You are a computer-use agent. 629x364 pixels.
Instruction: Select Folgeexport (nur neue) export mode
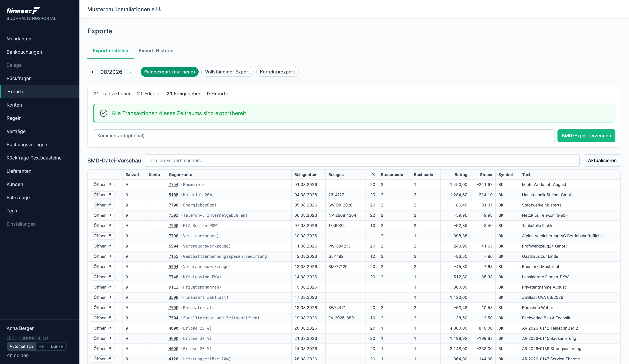pos(169,72)
